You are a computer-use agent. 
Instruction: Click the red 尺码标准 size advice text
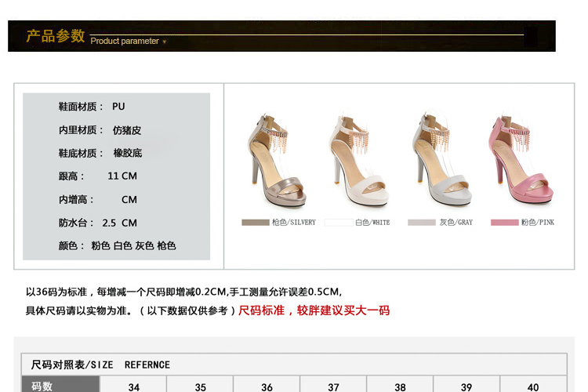coord(314,310)
